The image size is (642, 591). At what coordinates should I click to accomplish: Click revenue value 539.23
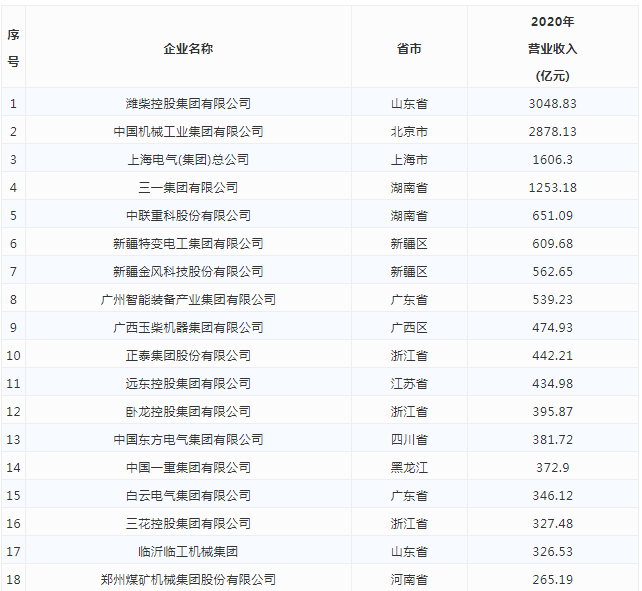552,299
